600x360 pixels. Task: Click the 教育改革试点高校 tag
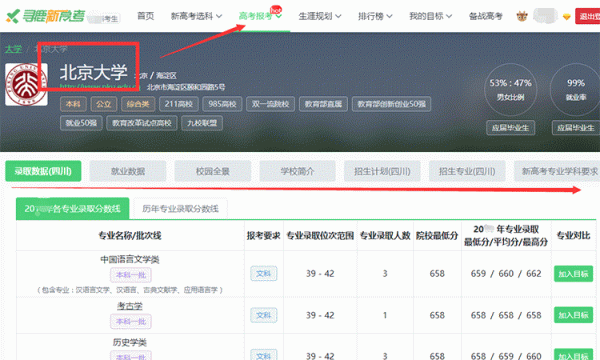[x=142, y=123]
